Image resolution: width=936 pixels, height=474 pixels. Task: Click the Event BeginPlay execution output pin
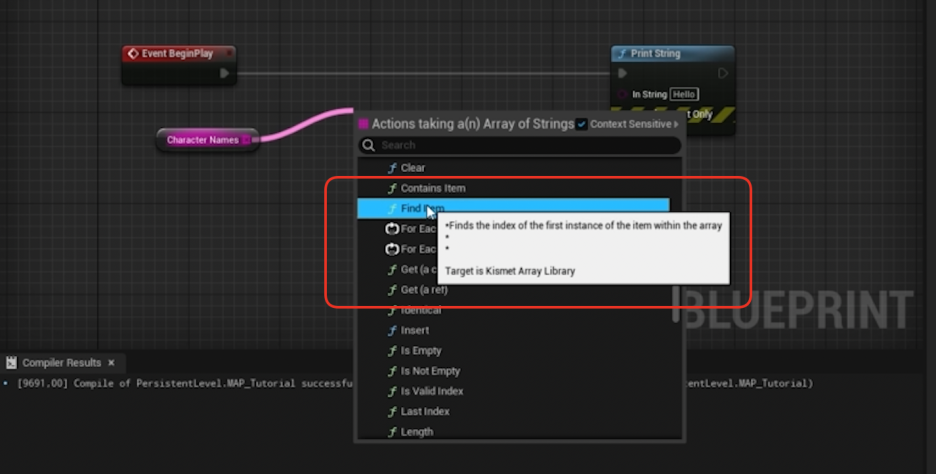click(x=224, y=73)
